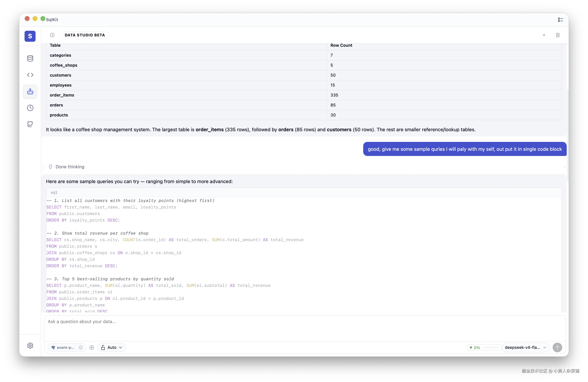
Task: Click the add context plus circle icon
Action: click(92, 347)
